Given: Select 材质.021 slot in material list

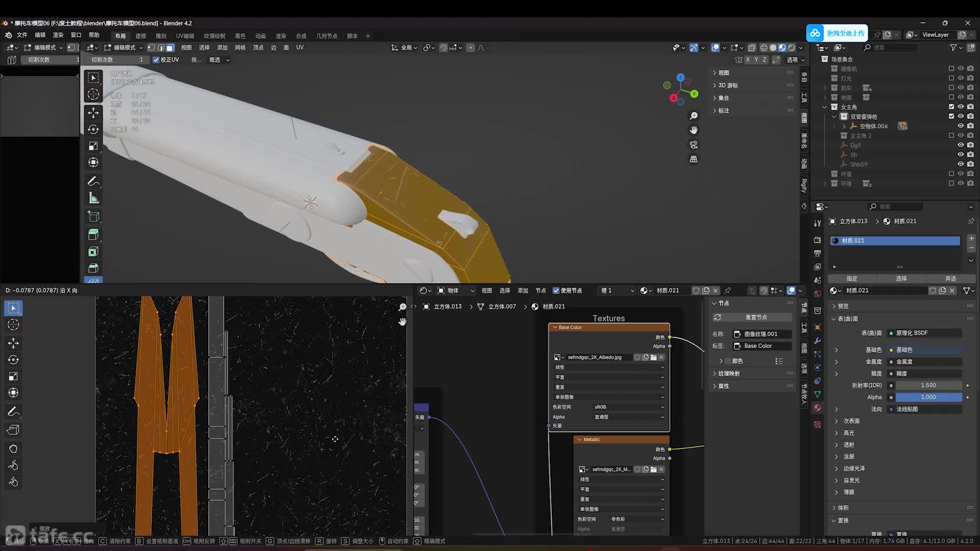Looking at the screenshot, I should (x=894, y=240).
